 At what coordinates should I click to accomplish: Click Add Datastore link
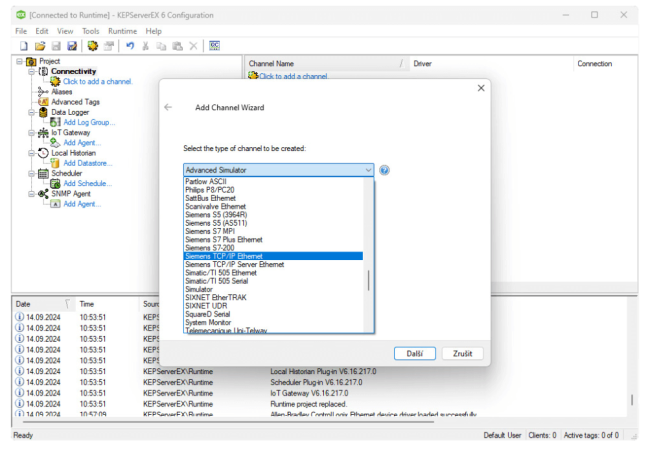tap(88, 163)
